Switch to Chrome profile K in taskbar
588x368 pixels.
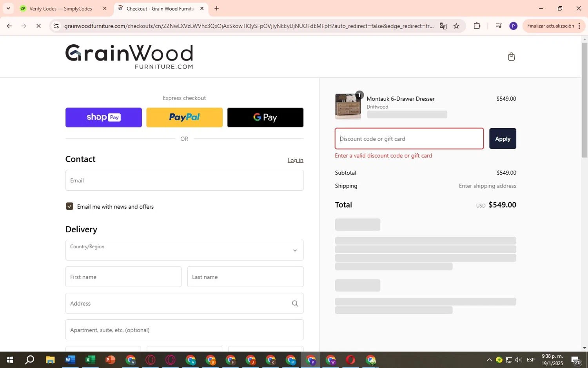pos(270,360)
